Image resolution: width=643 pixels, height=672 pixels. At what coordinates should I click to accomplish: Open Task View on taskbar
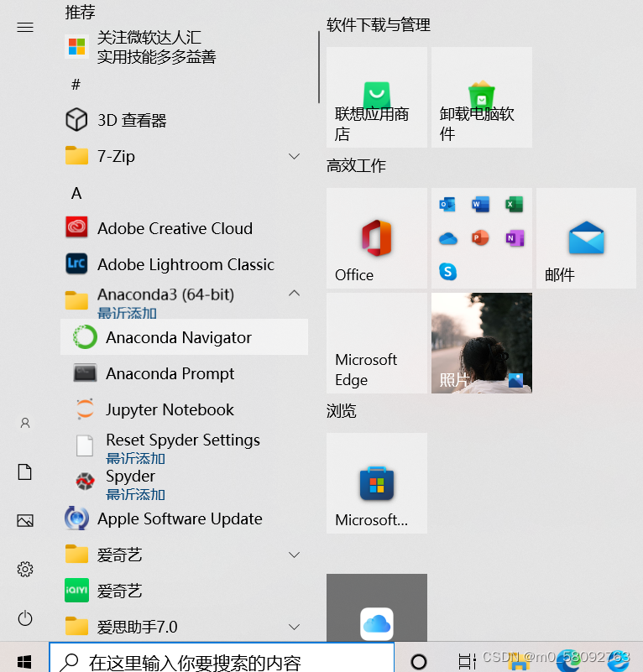point(467,662)
